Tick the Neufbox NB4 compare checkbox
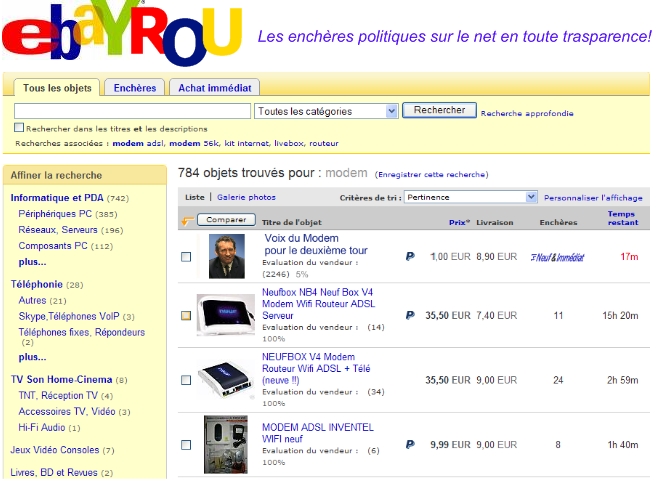 point(186,315)
